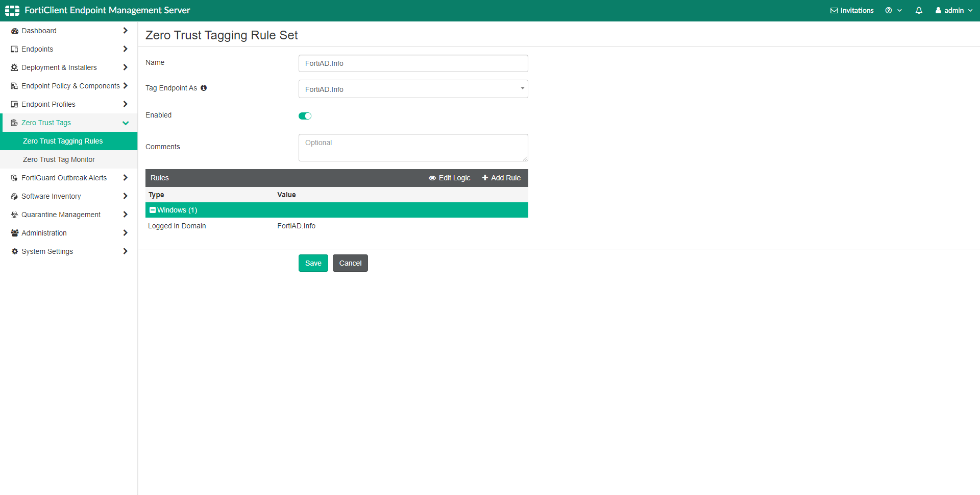Click the Endpoints sidebar icon

click(x=14, y=49)
